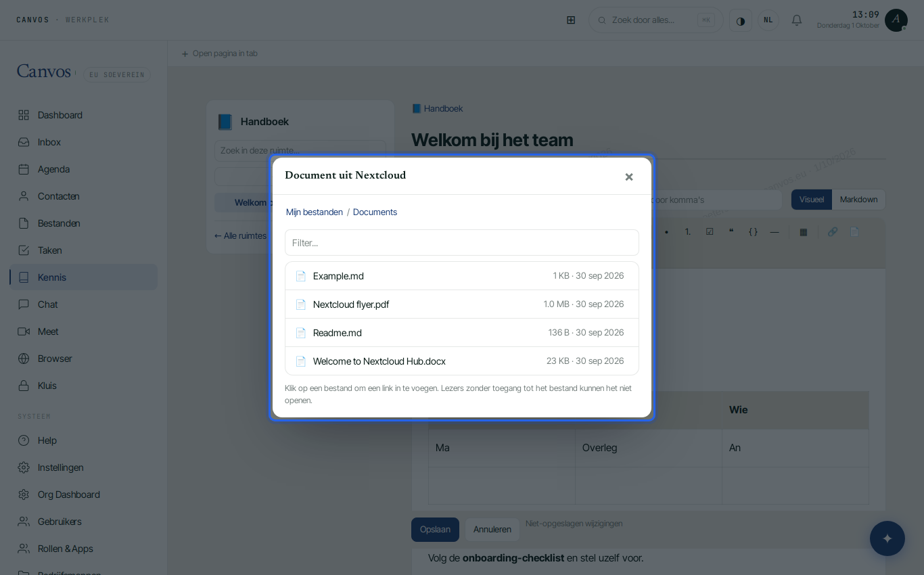Image resolution: width=924 pixels, height=575 pixels.
Task: Open Gebruikers in the sidebar
Action: click(x=83, y=522)
